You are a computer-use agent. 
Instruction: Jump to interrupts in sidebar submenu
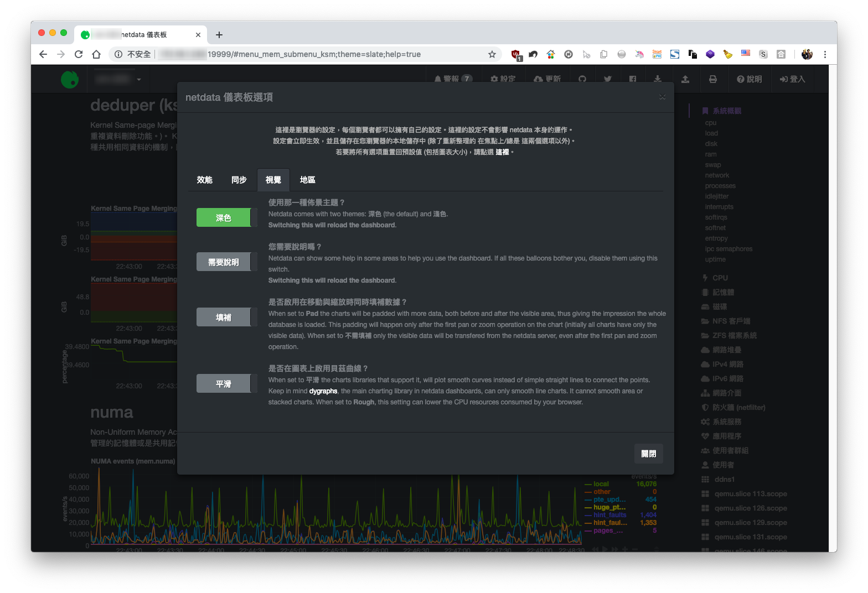(x=719, y=207)
